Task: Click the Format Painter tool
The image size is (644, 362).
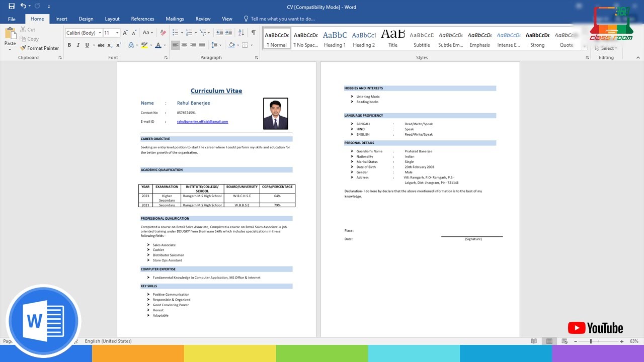Action: click(x=40, y=48)
